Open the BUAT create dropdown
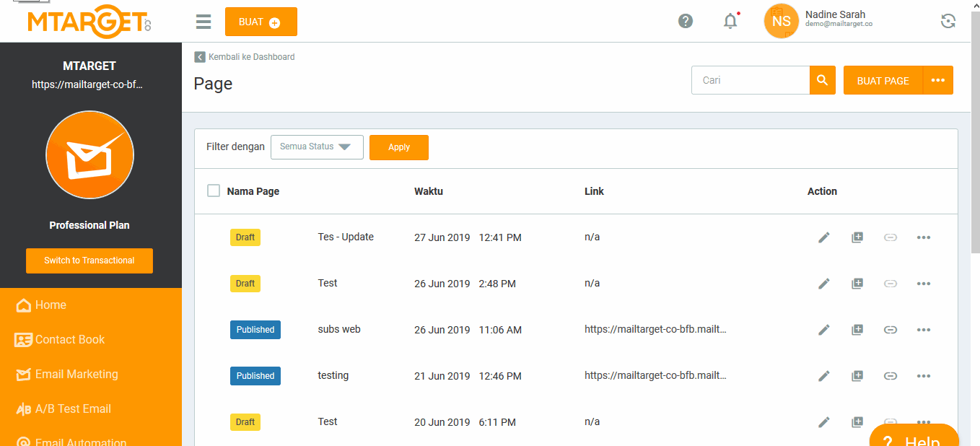This screenshot has width=980, height=446. coord(261,22)
